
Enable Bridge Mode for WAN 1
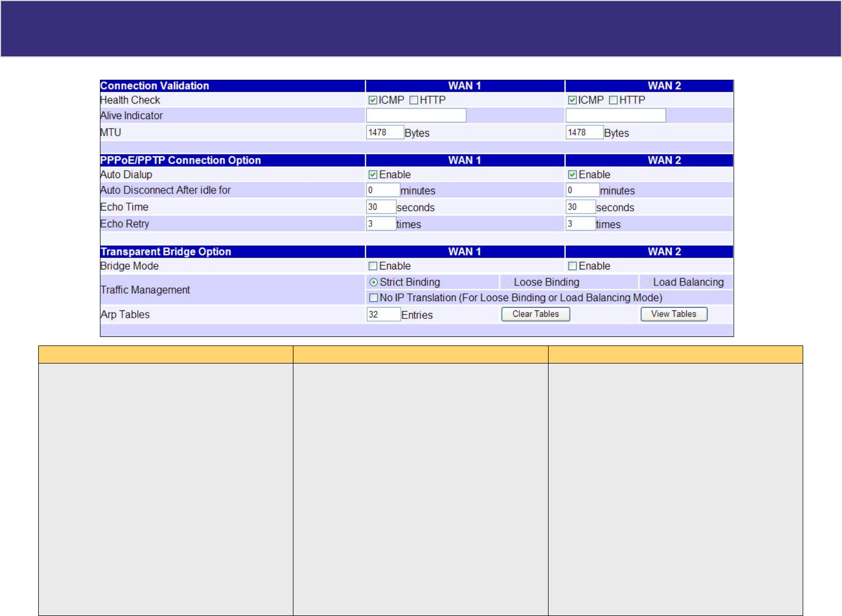(373, 266)
